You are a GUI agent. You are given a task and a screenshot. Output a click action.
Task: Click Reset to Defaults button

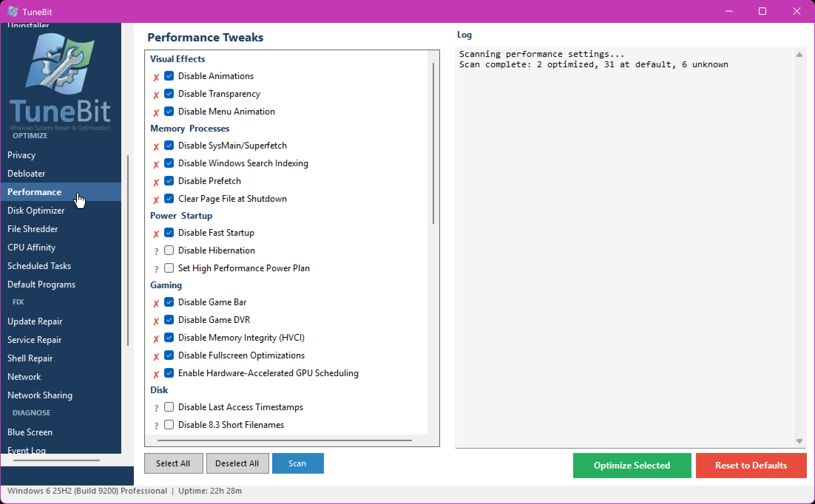751,466
